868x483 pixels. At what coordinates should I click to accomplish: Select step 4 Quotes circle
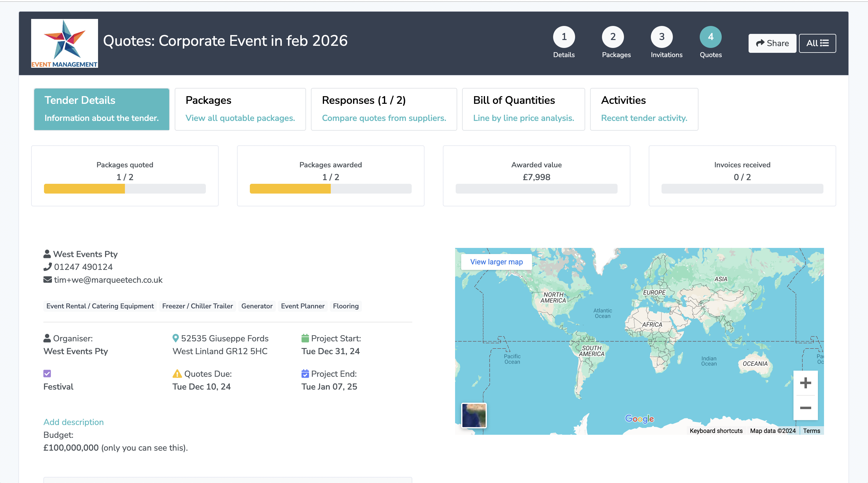(710, 37)
